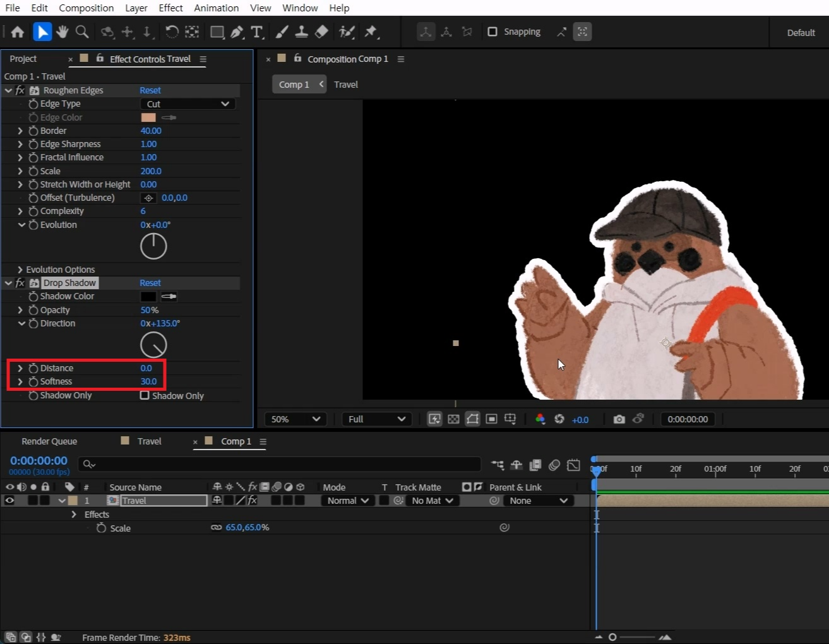Select the Selection arrow tool
The image size is (829, 644).
coord(42,32)
